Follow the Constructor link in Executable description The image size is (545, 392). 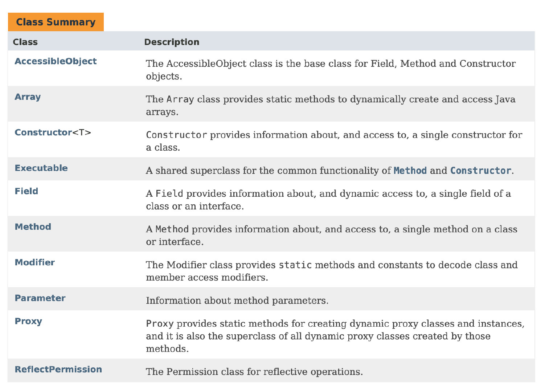tap(481, 171)
